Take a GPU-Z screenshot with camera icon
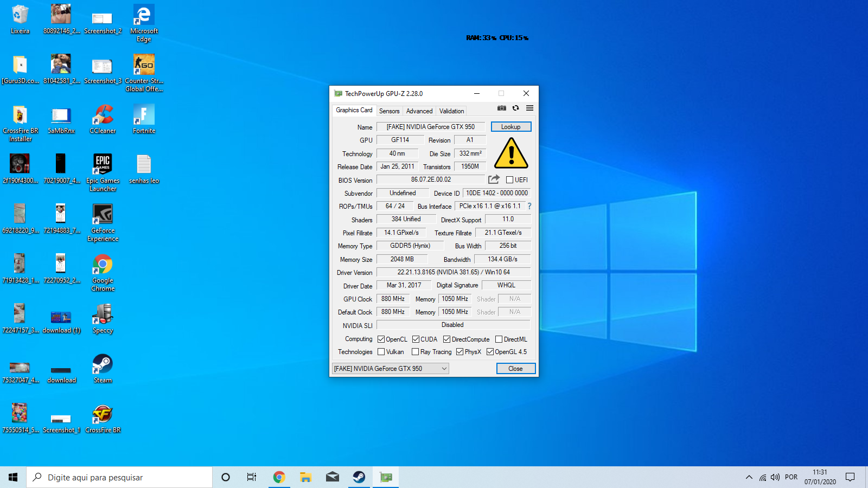Viewport: 868px width, 488px height. tap(502, 108)
